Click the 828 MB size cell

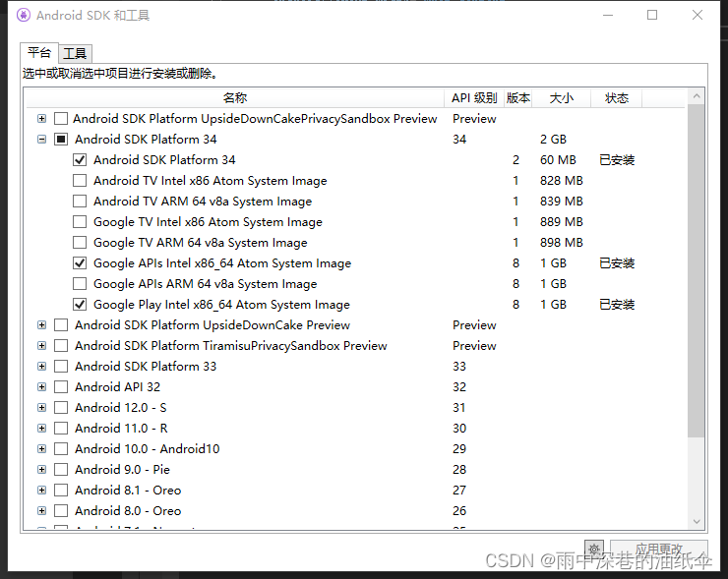pos(562,181)
